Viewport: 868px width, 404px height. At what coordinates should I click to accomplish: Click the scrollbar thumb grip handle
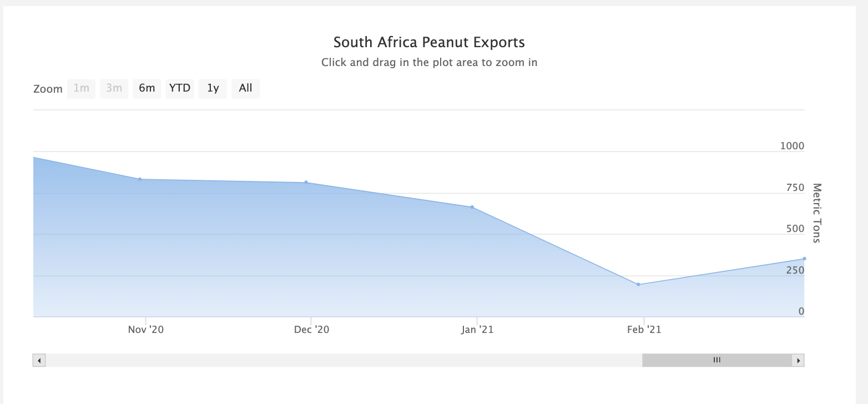716,361
